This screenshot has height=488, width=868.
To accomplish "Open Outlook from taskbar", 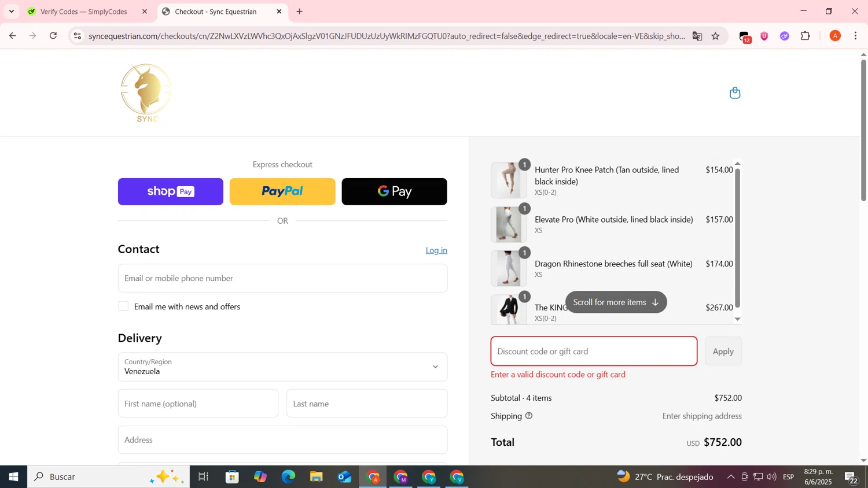I will pyautogui.click(x=344, y=477).
